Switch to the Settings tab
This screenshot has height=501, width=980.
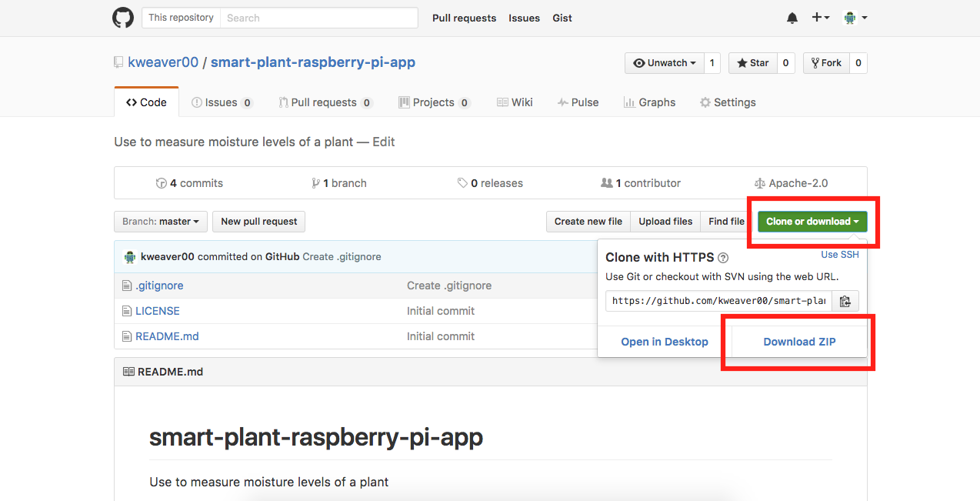tap(728, 102)
